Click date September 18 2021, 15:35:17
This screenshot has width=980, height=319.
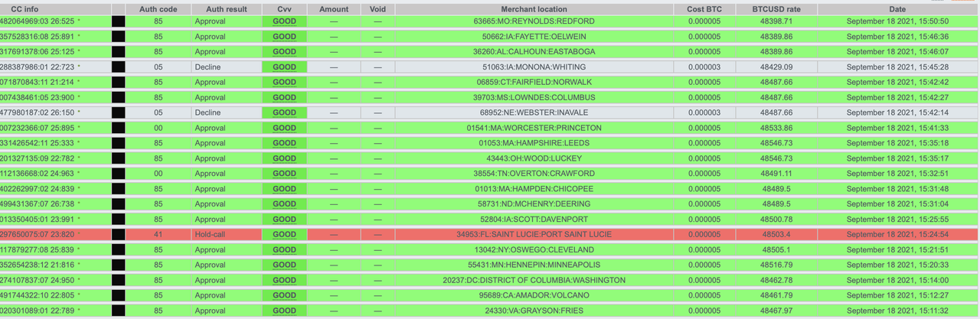pos(897,158)
